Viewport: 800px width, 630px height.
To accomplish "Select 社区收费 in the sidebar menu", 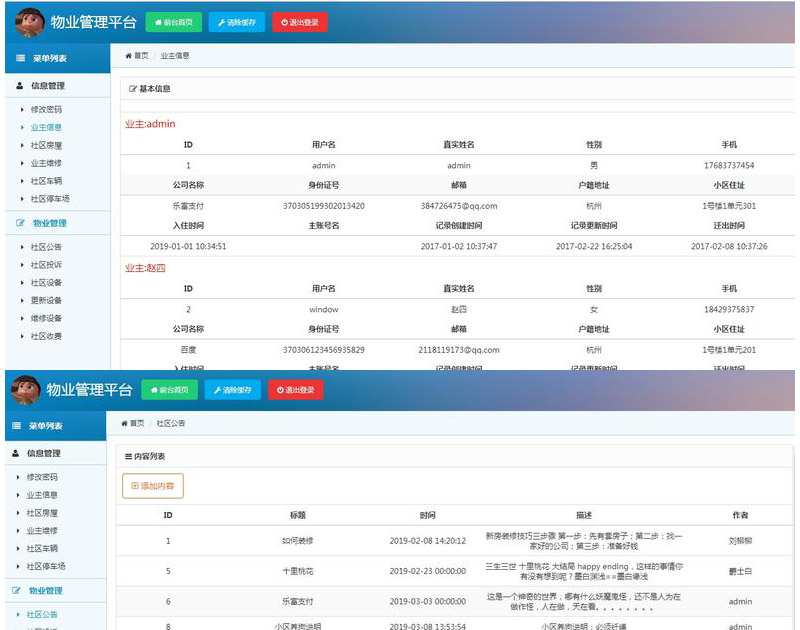I will (46, 336).
